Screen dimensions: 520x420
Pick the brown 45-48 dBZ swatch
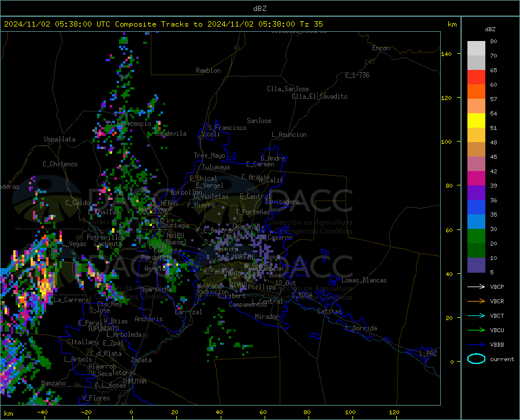pos(476,150)
